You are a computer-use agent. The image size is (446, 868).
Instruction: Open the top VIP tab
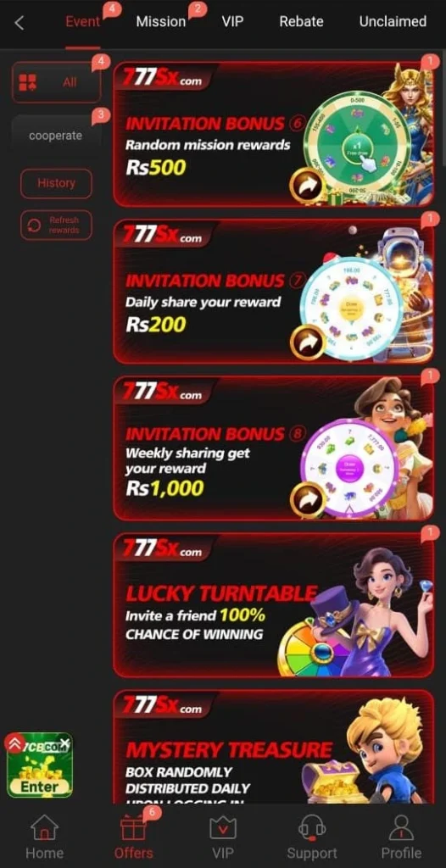click(x=232, y=21)
